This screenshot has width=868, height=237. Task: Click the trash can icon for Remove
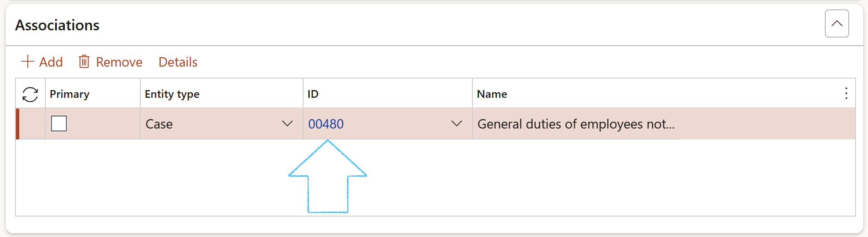click(84, 61)
